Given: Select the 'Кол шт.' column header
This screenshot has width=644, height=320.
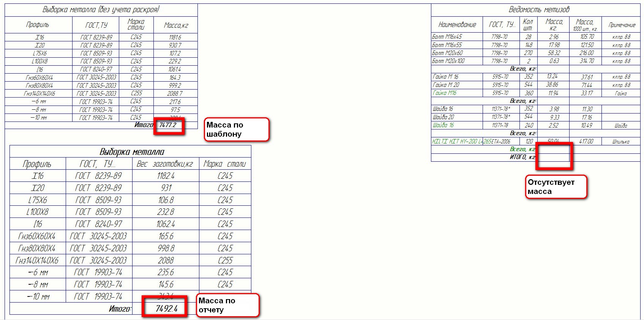Looking at the screenshot, I should pyautogui.click(x=528, y=25).
